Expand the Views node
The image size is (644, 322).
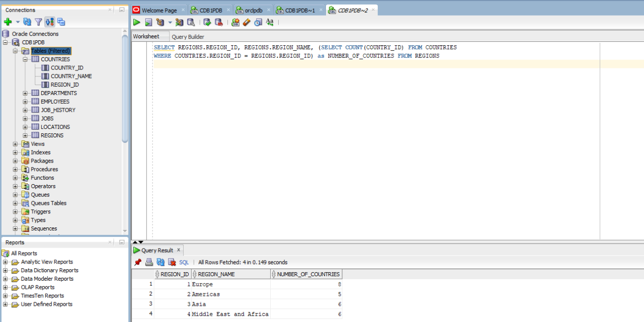[15, 144]
